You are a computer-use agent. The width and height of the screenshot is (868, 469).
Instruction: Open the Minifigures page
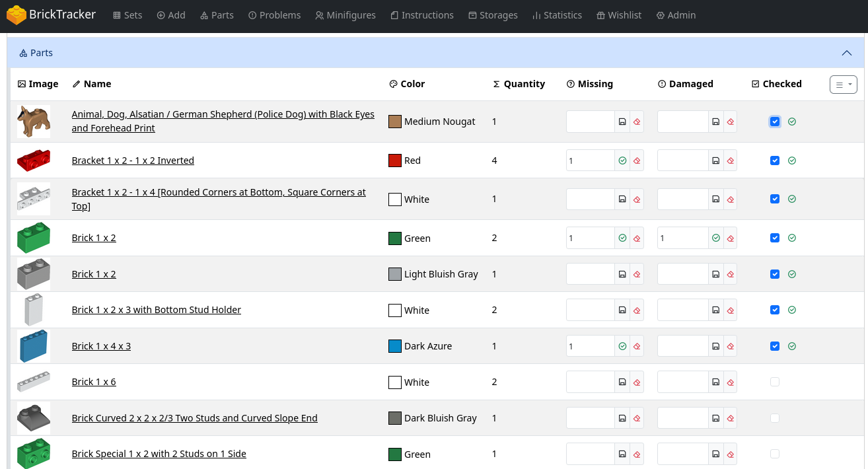[x=345, y=15]
